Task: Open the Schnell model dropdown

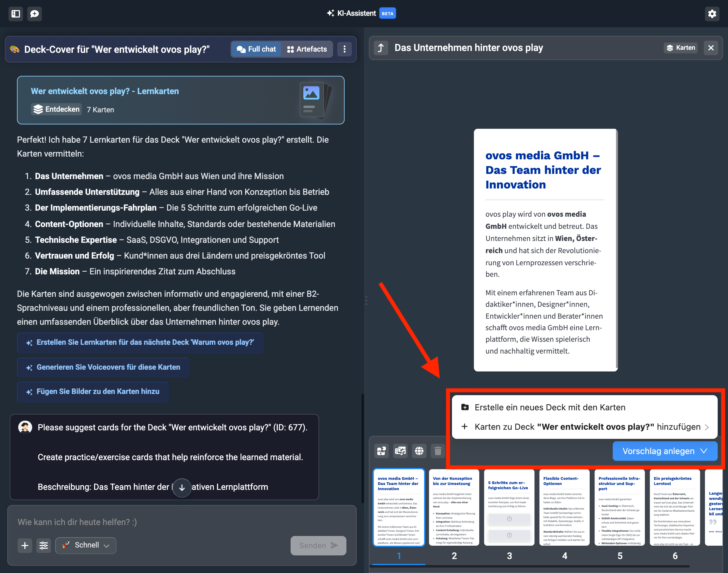Action: pos(86,545)
